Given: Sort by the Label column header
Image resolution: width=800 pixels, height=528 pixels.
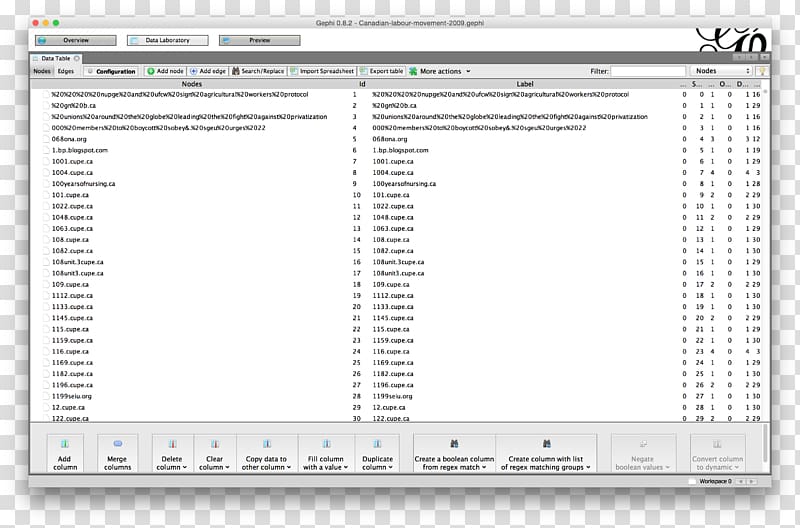Looking at the screenshot, I should coord(525,84).
